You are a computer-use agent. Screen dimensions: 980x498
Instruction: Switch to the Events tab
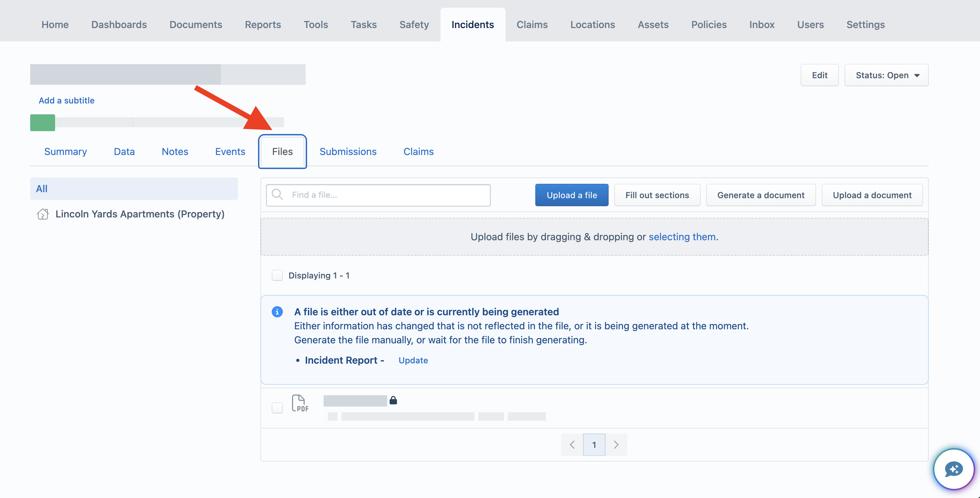(230, 152)
